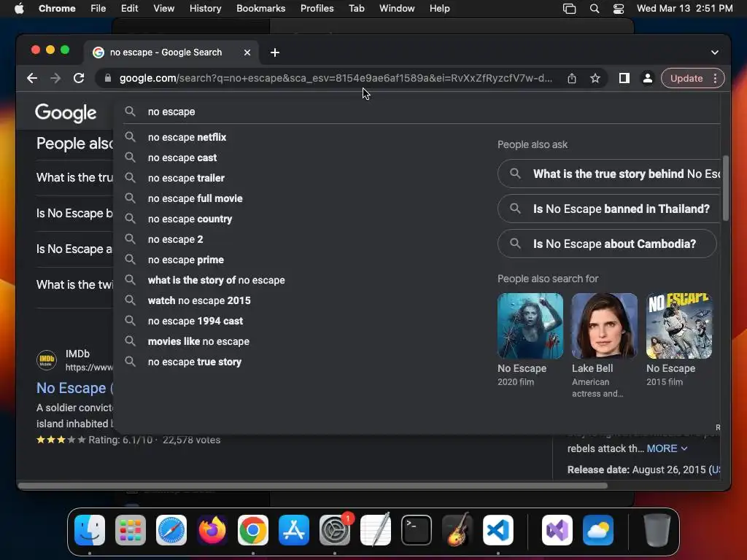Open the Chrome three-dot menu

tap(715, 78)
